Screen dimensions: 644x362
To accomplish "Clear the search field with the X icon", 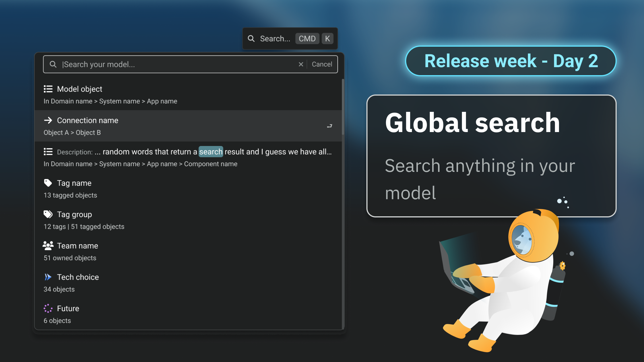I will pos(301,64).
